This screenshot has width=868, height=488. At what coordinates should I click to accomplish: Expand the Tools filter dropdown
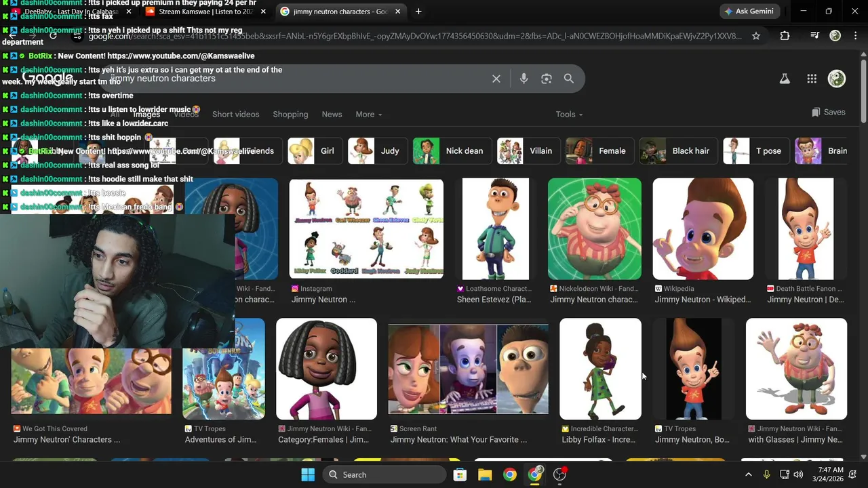(570, 115)
